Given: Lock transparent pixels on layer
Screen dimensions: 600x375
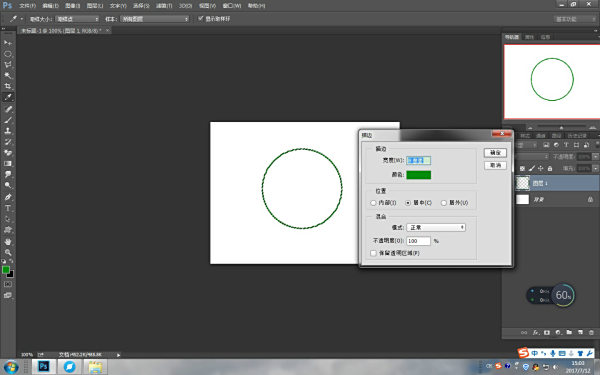Looking at the screenshot, I should pyautogui.click(x=522, y=168).
